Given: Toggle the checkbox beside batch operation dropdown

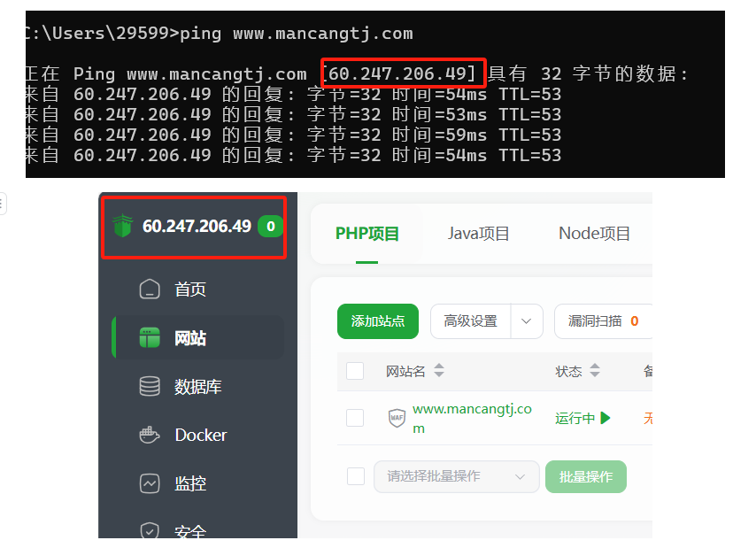Looking at the screenshot, I should [x=356, y=476].
